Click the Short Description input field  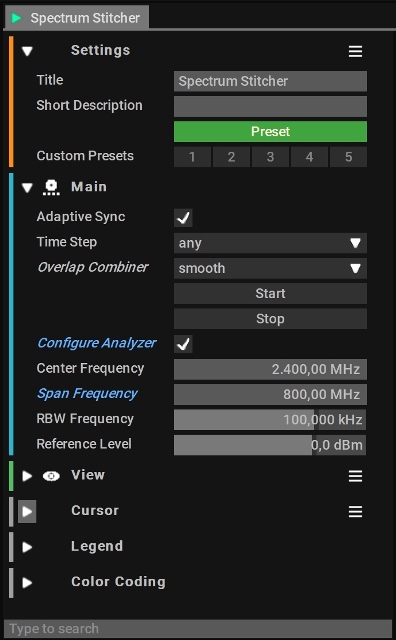tap(270, 107)
